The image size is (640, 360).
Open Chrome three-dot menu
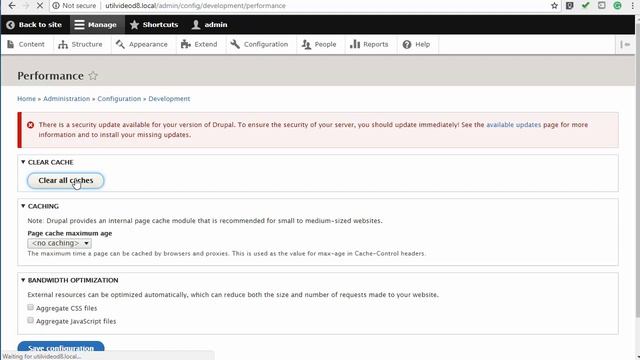coord(633,6)
